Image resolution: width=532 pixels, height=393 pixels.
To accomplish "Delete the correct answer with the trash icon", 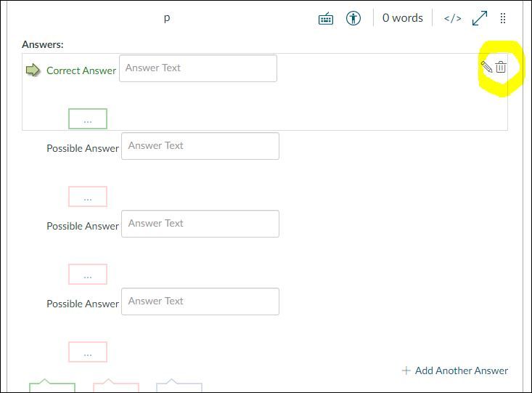I will tap(501, 68).
